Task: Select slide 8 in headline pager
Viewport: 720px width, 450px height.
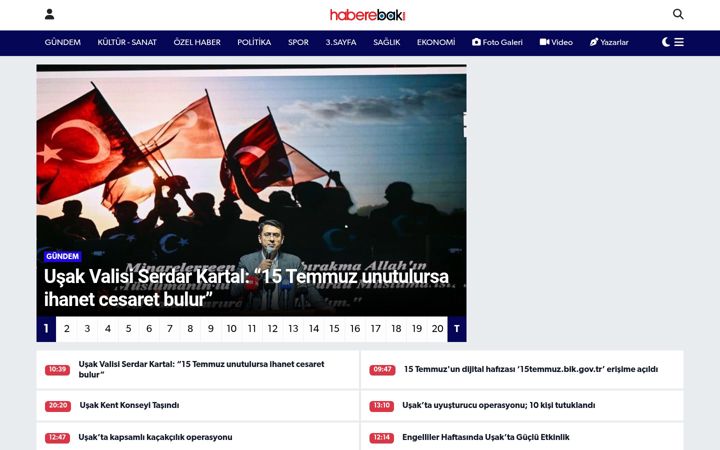Action: [190, 329]
